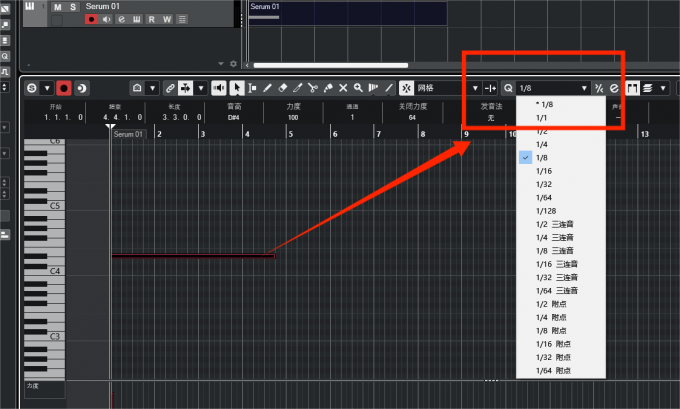Screen dimensions: 680x409
Task: Select 1/4 三连音 triplet option
Action: pyautogui.click(x=561, y=238)
